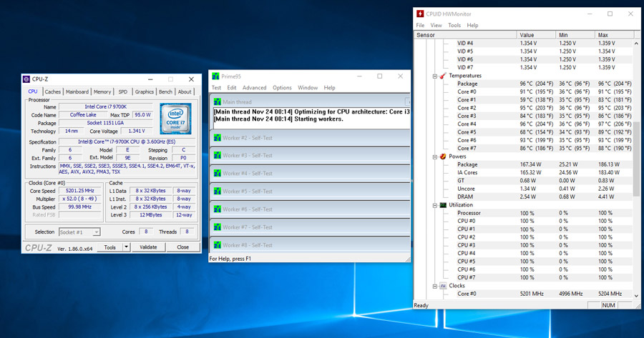
Task: Collapse the Utilization tree node
Action: point(434,205)
